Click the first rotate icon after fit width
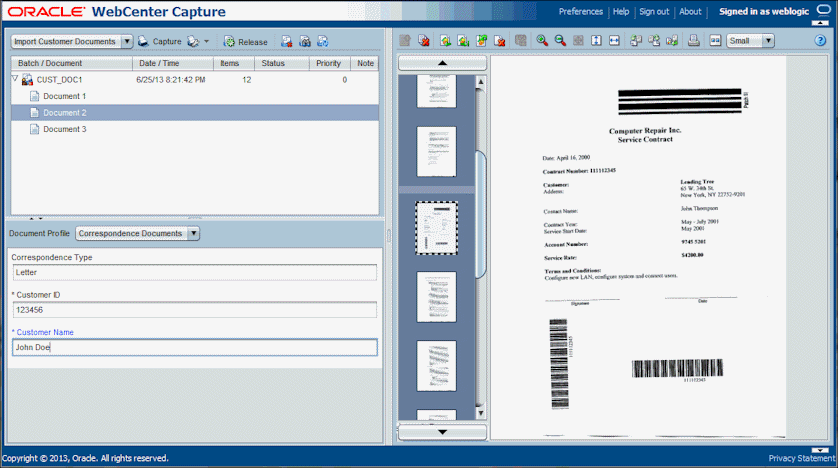838x468 pixels. (636, 41)
